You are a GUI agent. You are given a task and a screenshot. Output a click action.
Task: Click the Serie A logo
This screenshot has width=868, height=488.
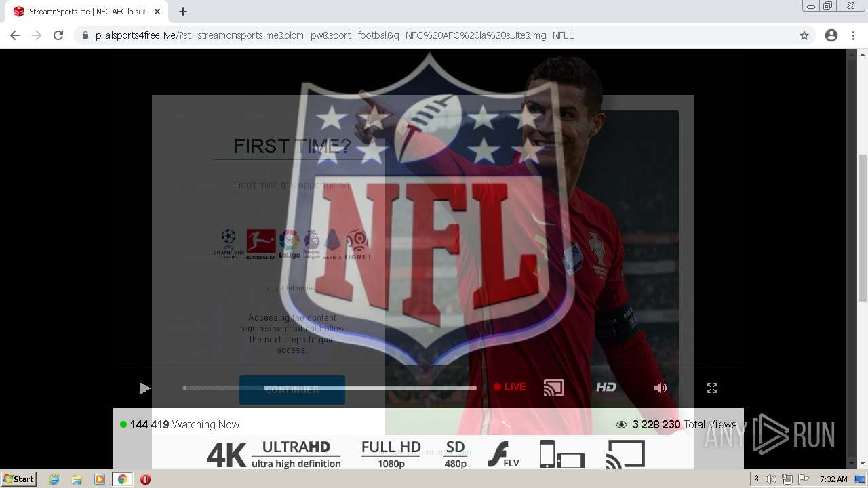click(332, 244)
